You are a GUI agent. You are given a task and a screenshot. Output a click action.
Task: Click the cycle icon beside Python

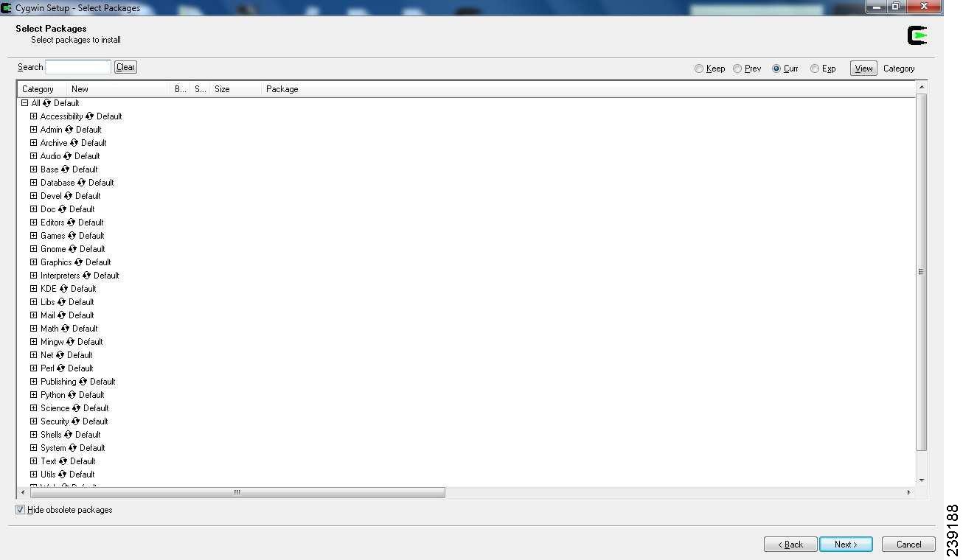click(72, 395)
